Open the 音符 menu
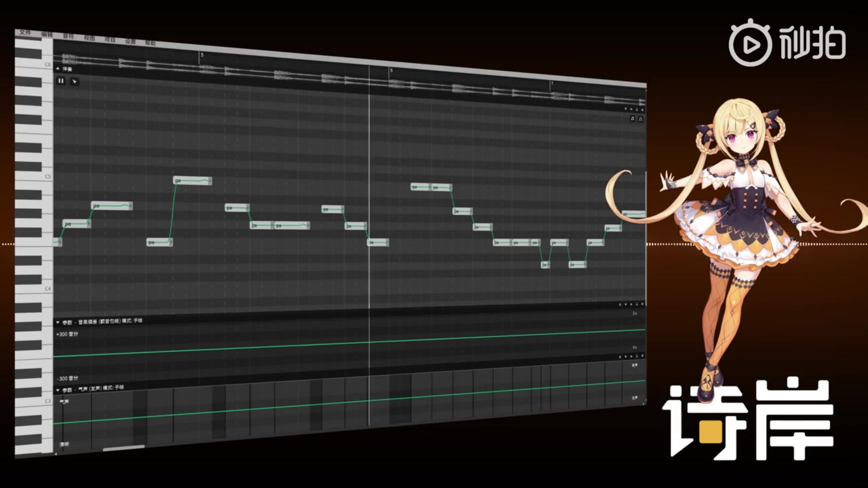The height and width of the screenshot is (488, 868). point(68,36)
